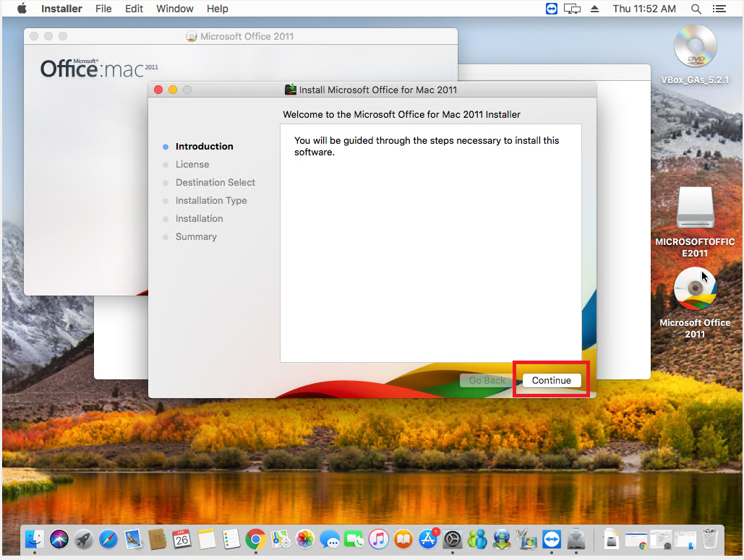The image size is (744, 560).
Task: Open Finder from the Dock
Action: click(35, 538)
